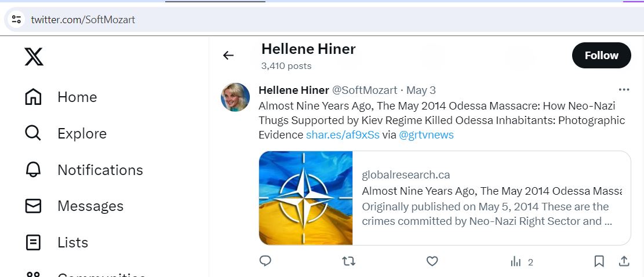
Task: Click the X logo icon
Action: tap(34, 57)
